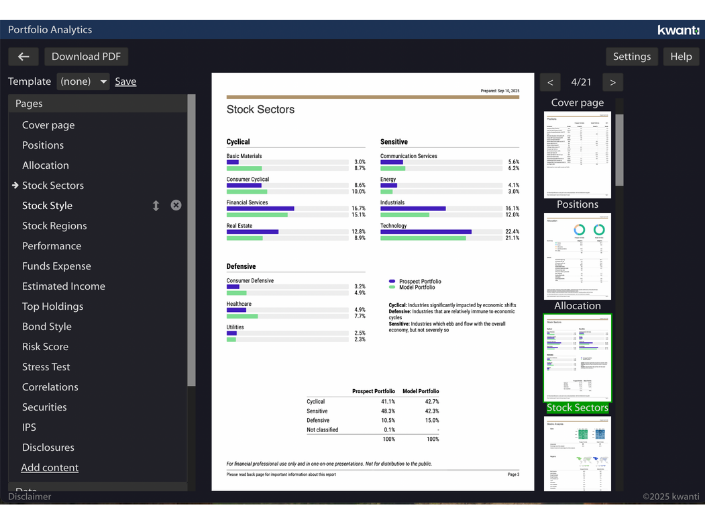The height and width of the screenshot is (524, 705).
Task: Click the Disclaimer link in footer
Action: [x=30, y=496]
